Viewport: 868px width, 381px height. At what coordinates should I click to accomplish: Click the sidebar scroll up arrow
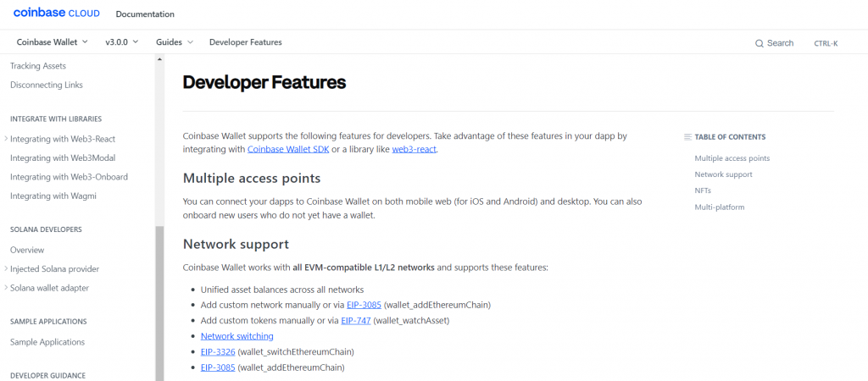tap(159, 58)
